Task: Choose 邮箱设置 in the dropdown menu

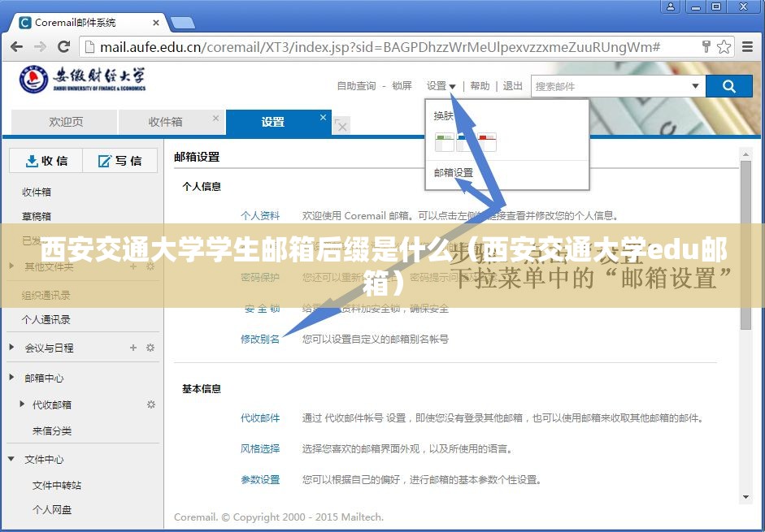Action: click(454, 173)
